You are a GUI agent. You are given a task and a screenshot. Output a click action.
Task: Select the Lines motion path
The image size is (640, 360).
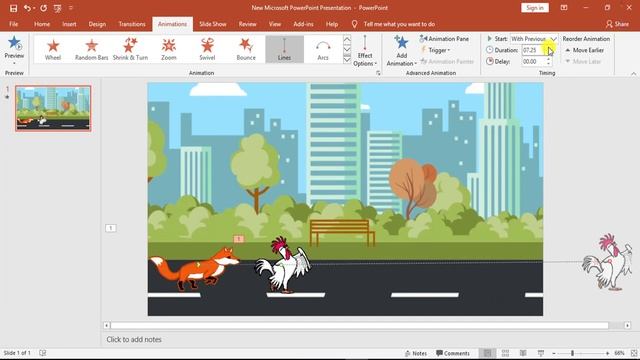(x=284, y=49)
